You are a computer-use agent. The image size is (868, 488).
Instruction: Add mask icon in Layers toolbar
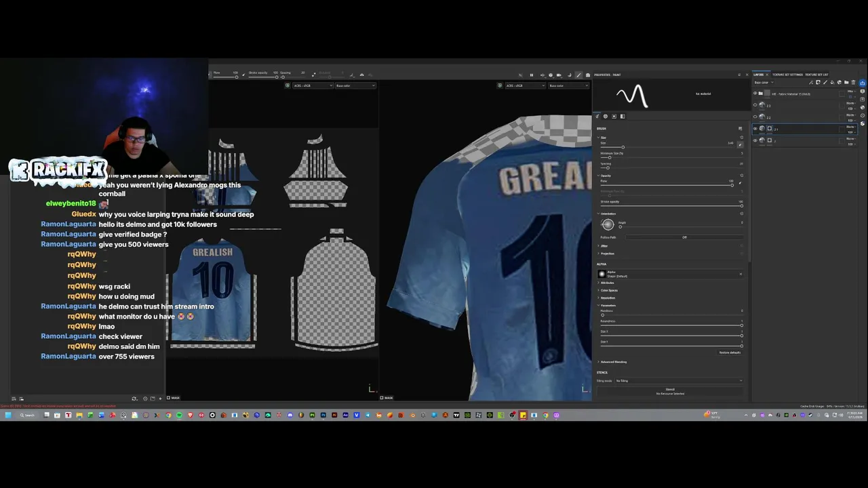pyautogui.click(x=818, y=83)
